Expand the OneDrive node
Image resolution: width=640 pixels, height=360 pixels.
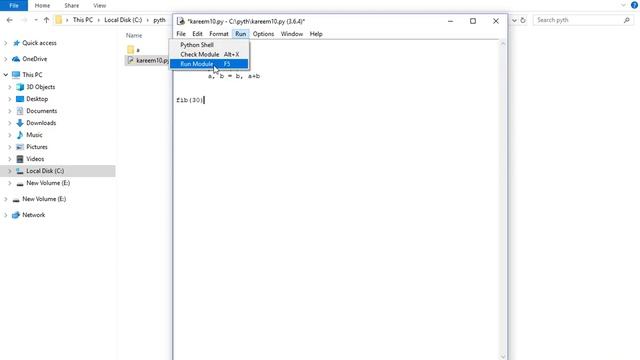tap(6, 59)
